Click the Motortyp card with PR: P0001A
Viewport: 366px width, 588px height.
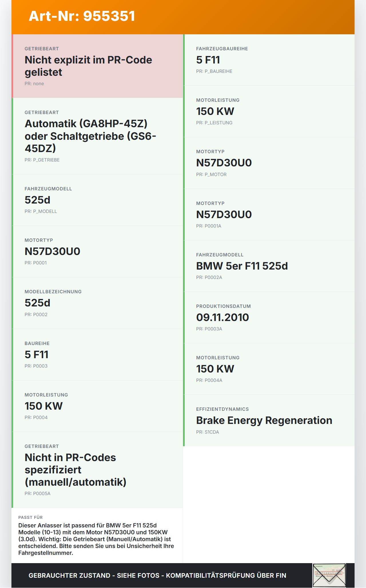[269, 214]
